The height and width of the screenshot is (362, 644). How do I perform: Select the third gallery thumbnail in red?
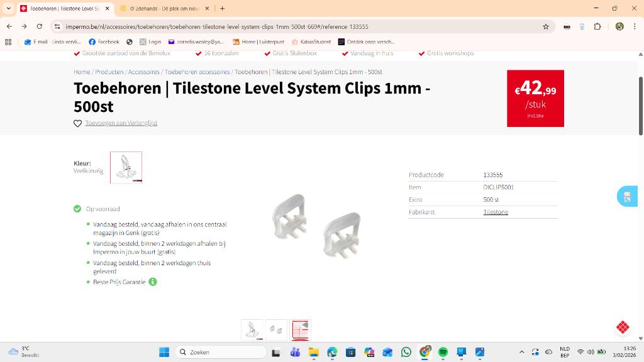(x=300, y=330)
